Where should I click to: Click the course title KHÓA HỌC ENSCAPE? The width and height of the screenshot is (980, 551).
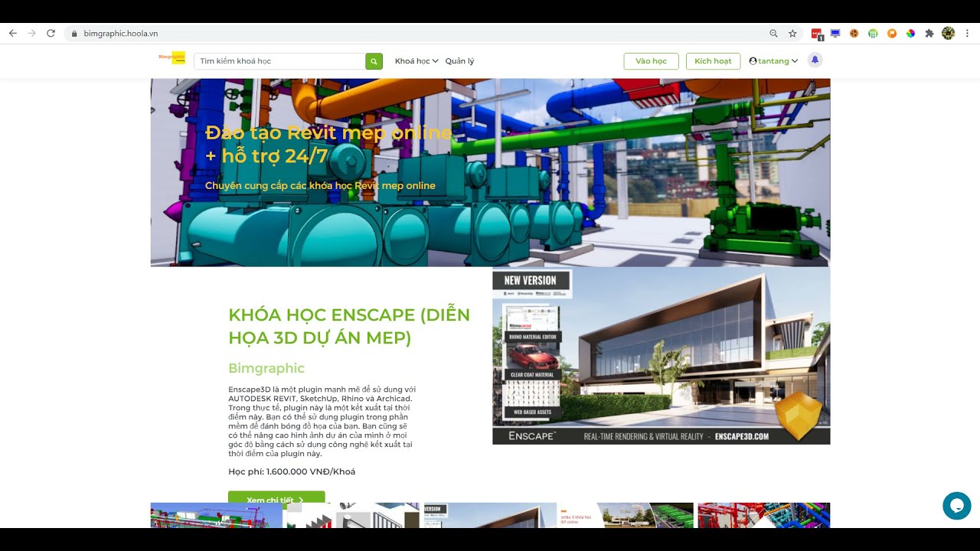(349, 326)
